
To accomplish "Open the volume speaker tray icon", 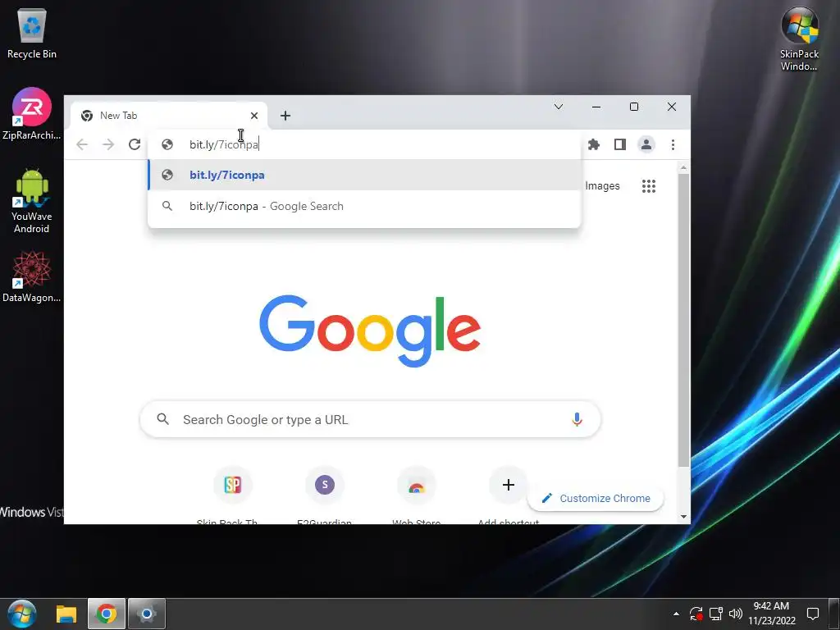I will pyautogui.click(x=736, y=614).
